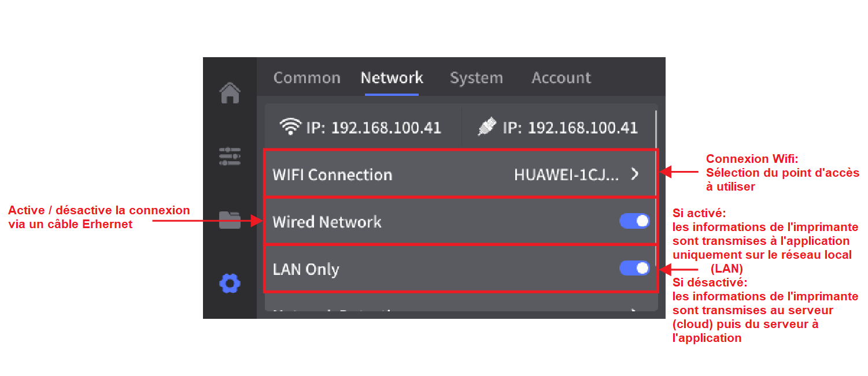The width and height of the screenshot is (868, 376).
Task: Click the WiFi signal icon
Action: pos(289,127)
